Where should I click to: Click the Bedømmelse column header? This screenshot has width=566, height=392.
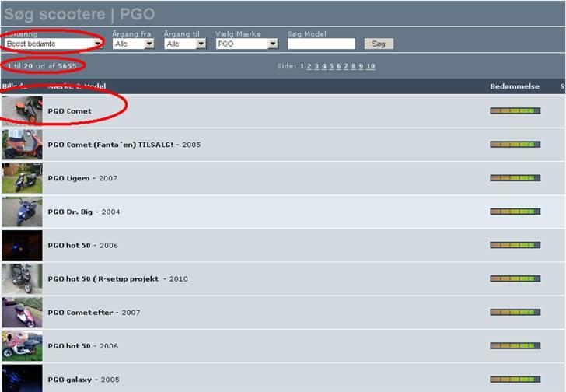pos(515,86)
